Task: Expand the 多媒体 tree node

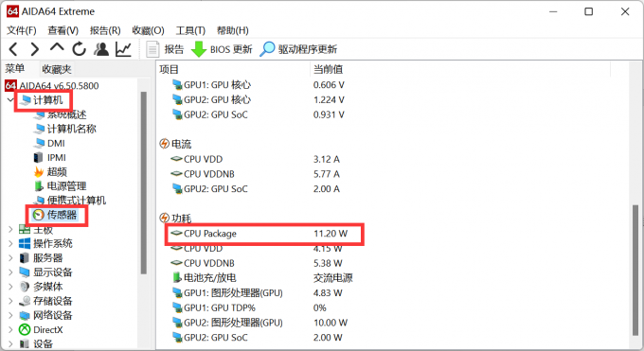Action: [x=10, y=287]
